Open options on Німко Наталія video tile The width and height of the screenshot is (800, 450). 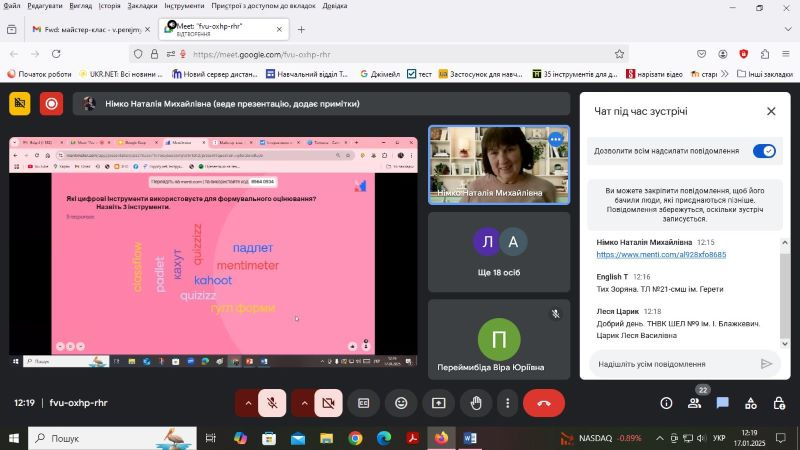coord(555,139)
